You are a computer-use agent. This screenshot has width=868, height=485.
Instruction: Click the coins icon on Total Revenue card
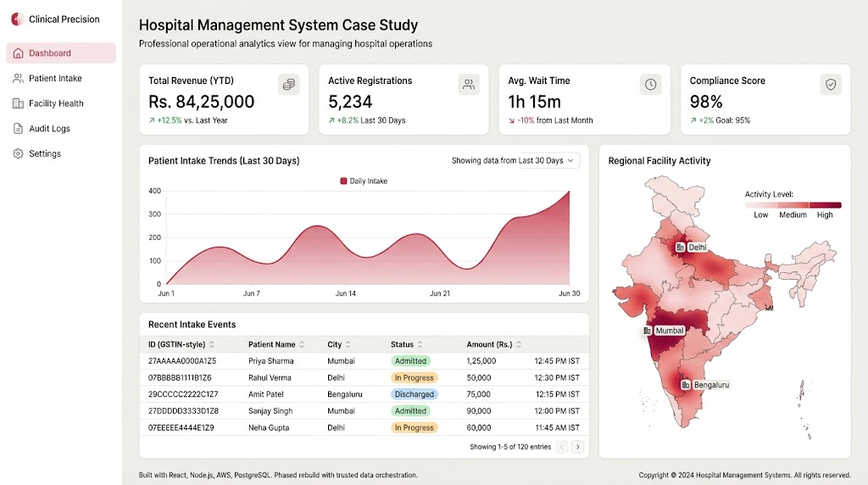tap(288, 84)
